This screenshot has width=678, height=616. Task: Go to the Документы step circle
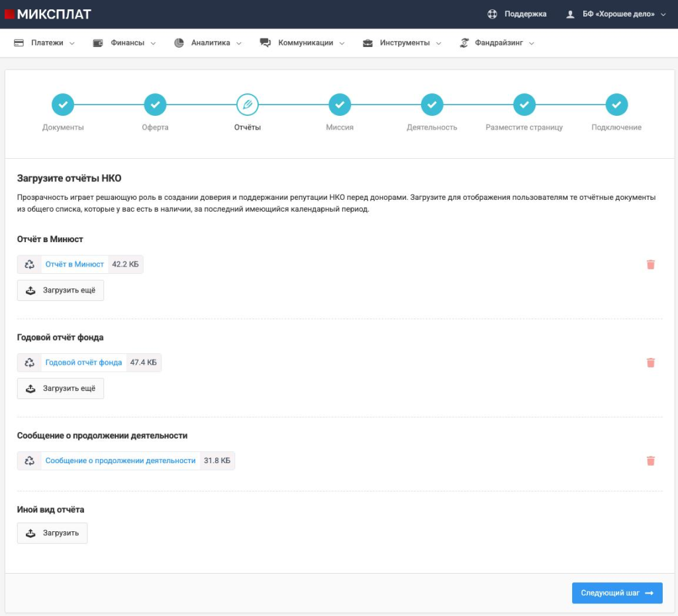63,105
